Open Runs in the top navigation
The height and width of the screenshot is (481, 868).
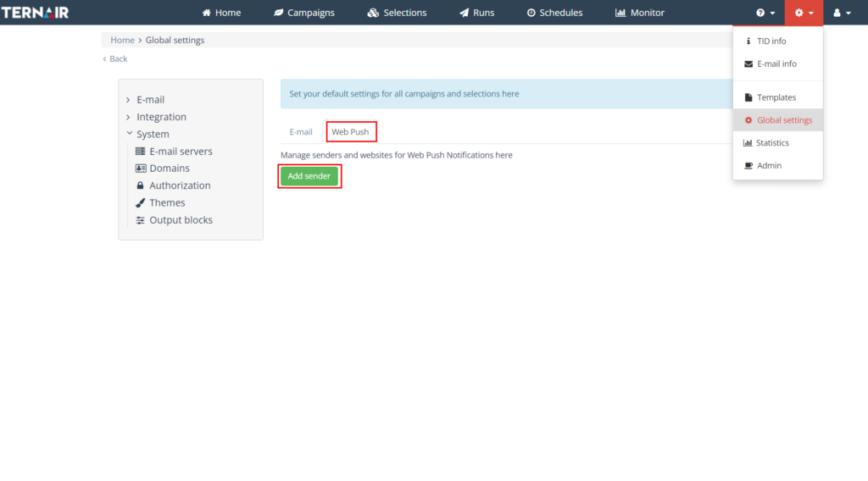click(x=476, y=13)
